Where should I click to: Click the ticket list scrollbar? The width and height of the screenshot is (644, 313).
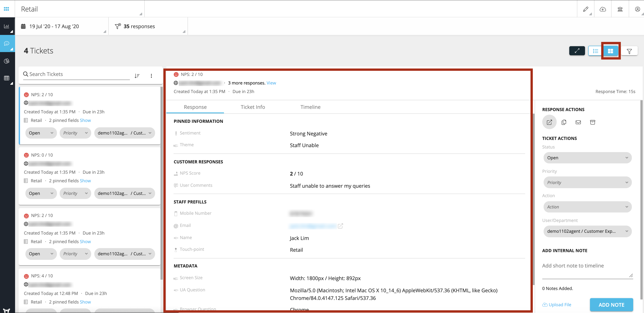[161, 183]
